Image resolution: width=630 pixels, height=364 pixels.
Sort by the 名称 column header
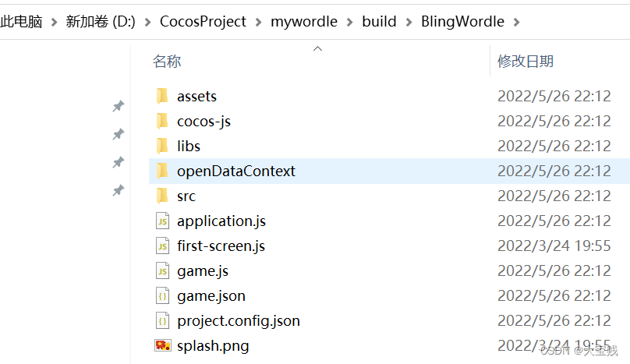click(167, 62)
